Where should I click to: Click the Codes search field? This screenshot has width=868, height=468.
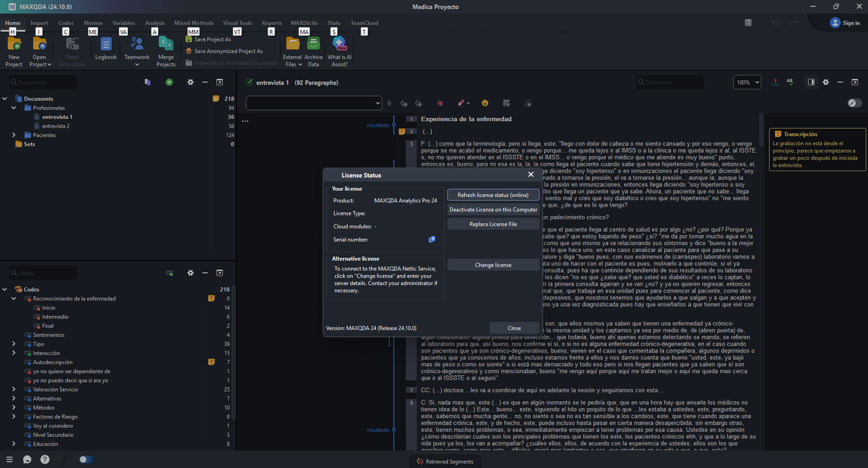pos(43,273)
